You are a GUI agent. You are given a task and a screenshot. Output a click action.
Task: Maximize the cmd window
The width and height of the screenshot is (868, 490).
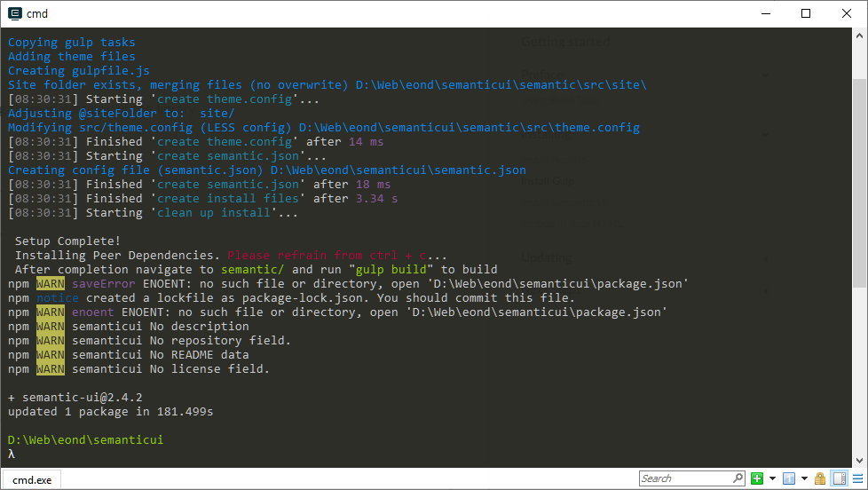(x=806, y=13)
